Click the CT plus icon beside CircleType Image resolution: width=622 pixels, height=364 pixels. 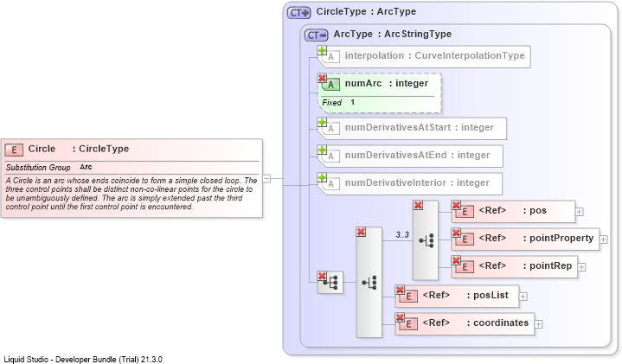click(x=298, y=13)
